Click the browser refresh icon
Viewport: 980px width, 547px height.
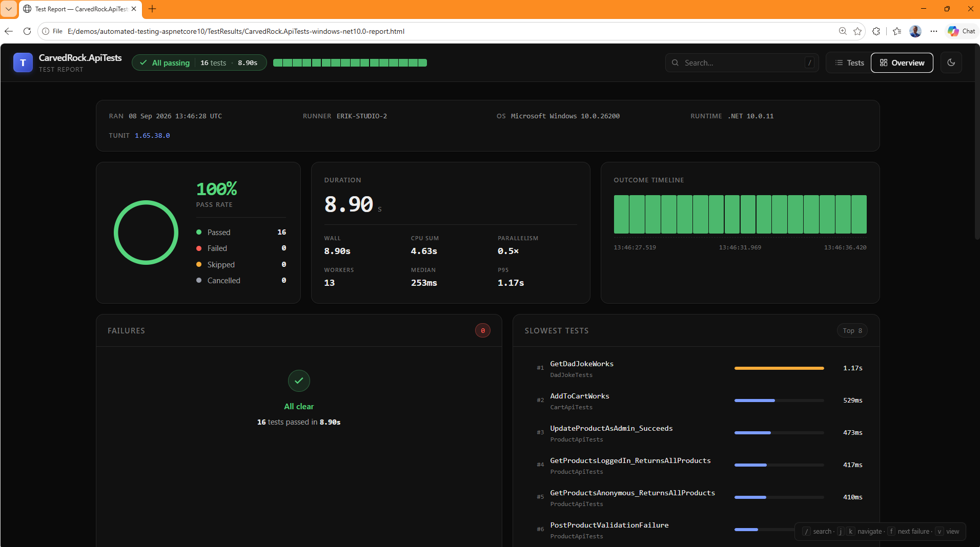(x=27, y=31)
